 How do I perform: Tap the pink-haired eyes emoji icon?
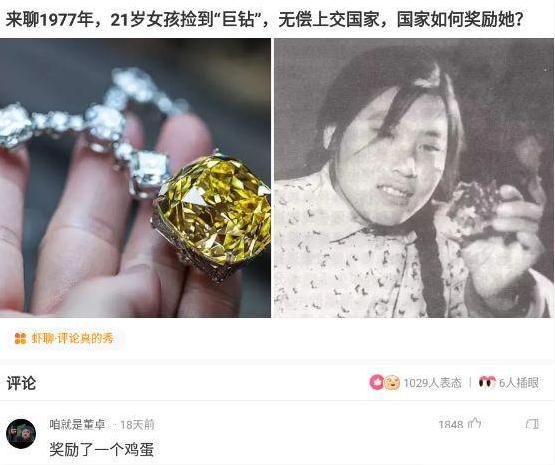(x=487, y=382)
